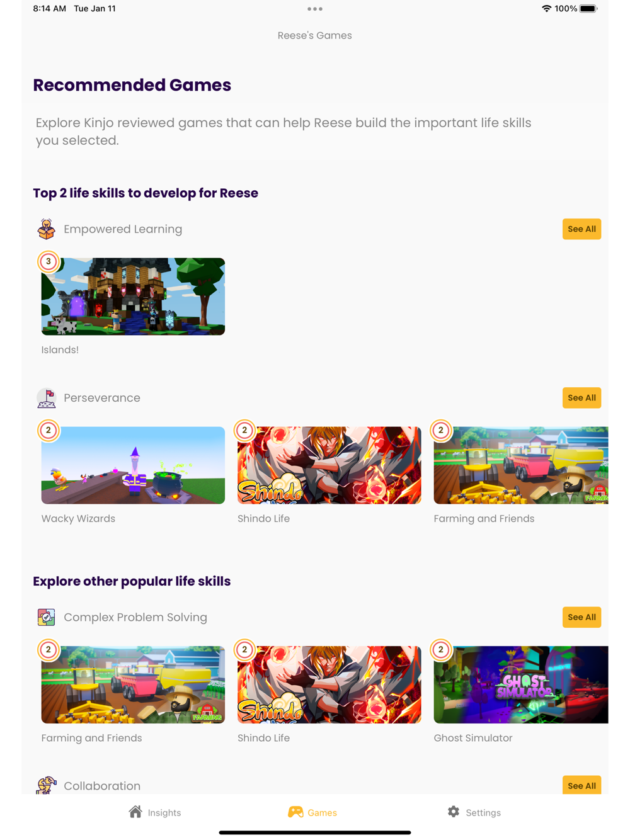Image resolution: width=630 pixels, height=840 pixels.
Task: Tap the rating badge on Wacky Wizards
Action: (49, 430)
